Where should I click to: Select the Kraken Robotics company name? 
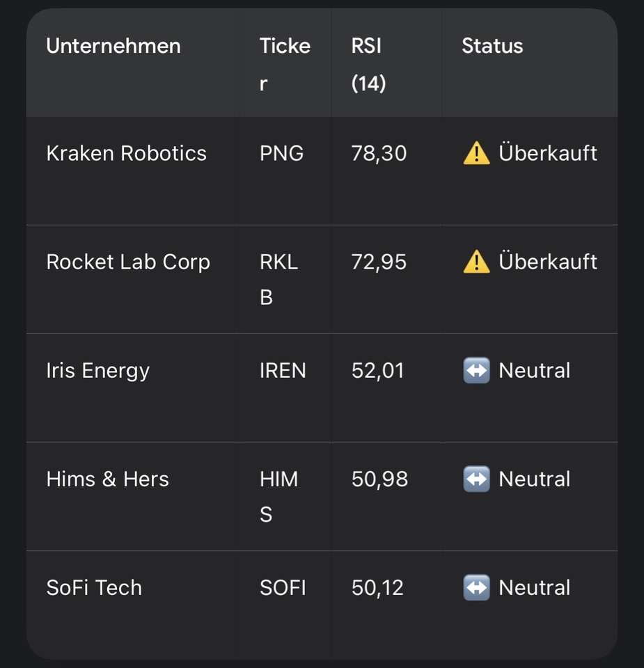tap(126, 154)
